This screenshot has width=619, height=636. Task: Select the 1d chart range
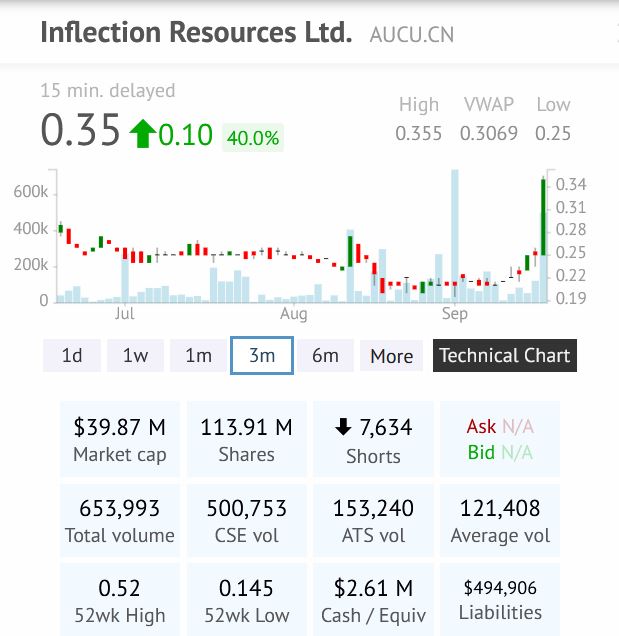point(72,356)
